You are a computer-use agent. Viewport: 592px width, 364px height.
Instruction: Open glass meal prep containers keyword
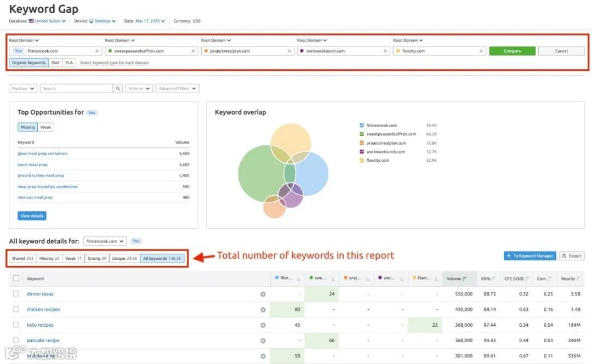click(42, 153)
